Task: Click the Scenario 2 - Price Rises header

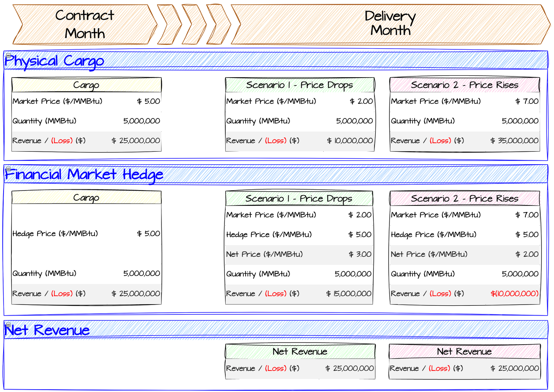Action: coord(465,85)
